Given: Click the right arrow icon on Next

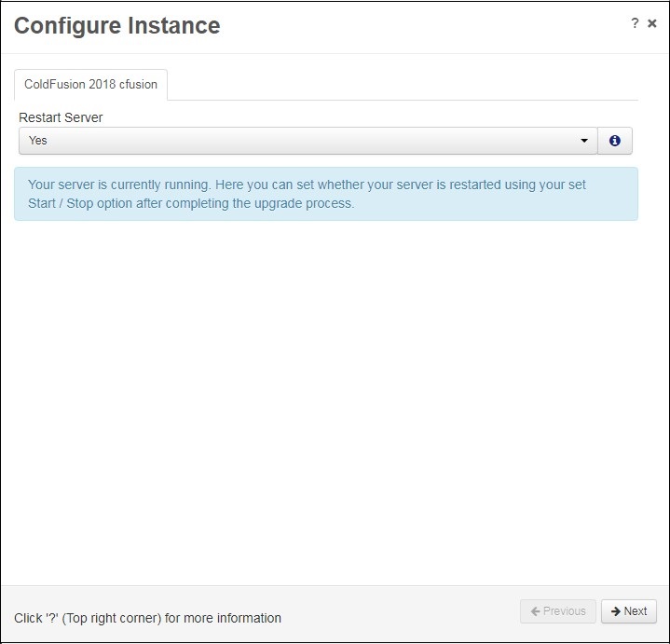Looking at the screenshot, I should [x=616, y=611].
